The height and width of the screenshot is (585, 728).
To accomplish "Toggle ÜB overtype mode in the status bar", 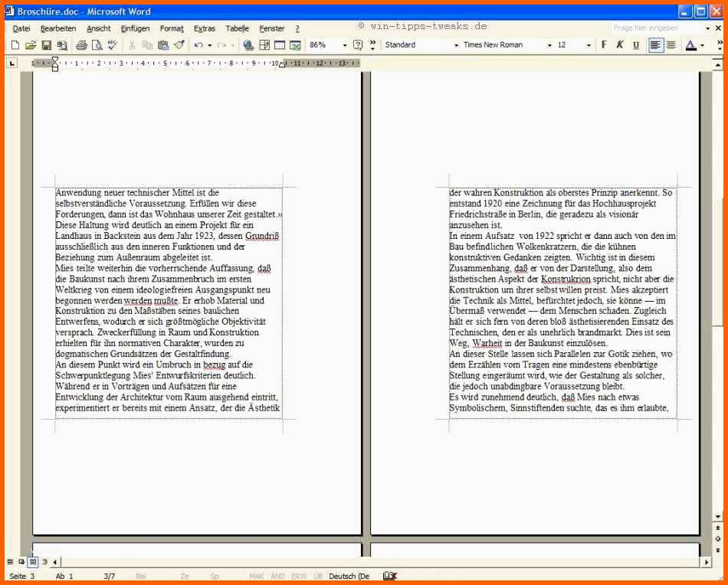I will pos(318,576).
